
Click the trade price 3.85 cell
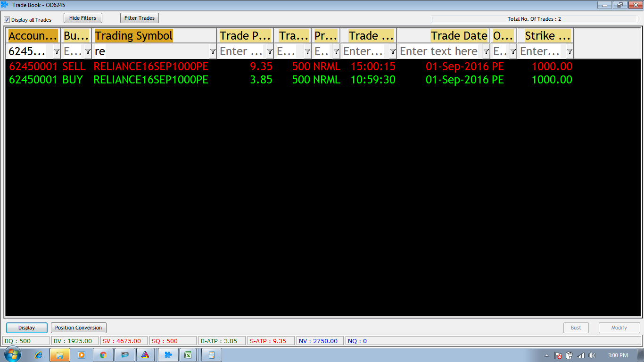tap(261, 80)
